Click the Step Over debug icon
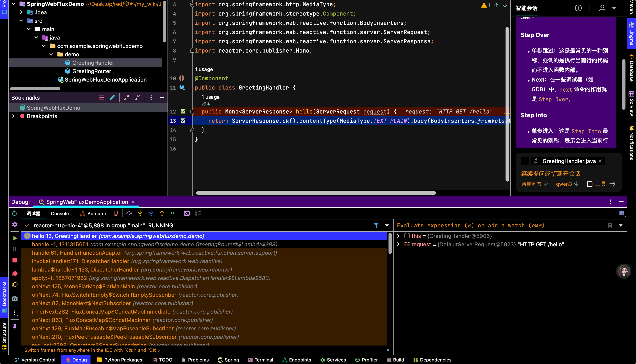This screenshot has width=636, height=364. click(x=129, y=213)
